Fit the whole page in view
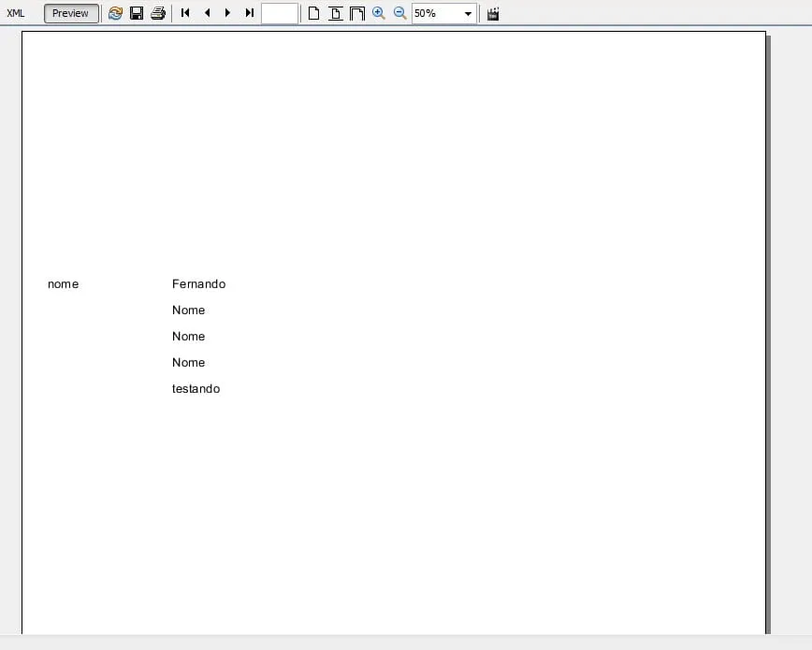The width and height of the screenshot is (812, 650). pyautogui.click(x=335, y=13)
